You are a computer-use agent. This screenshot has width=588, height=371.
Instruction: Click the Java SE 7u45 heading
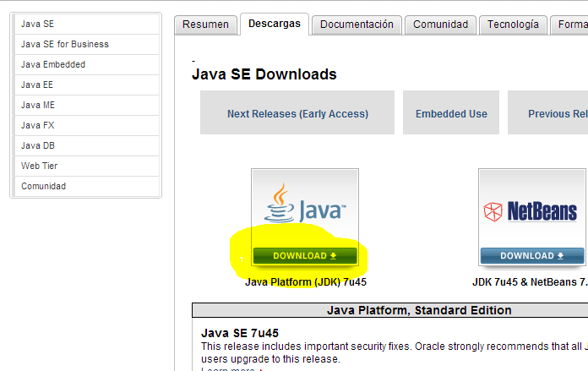point(240,333)
